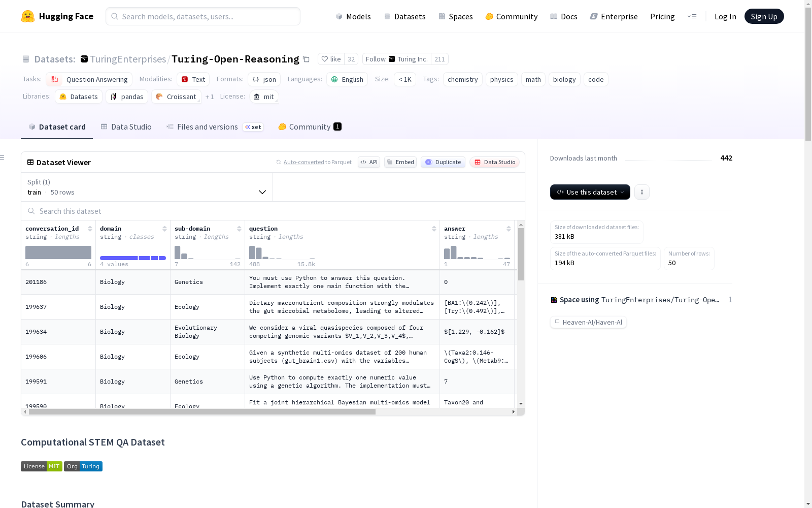Viewport: 812px width, 508px height.
Task: Click the dataset table horizontal scrollbar
Action: pos(202,411)
